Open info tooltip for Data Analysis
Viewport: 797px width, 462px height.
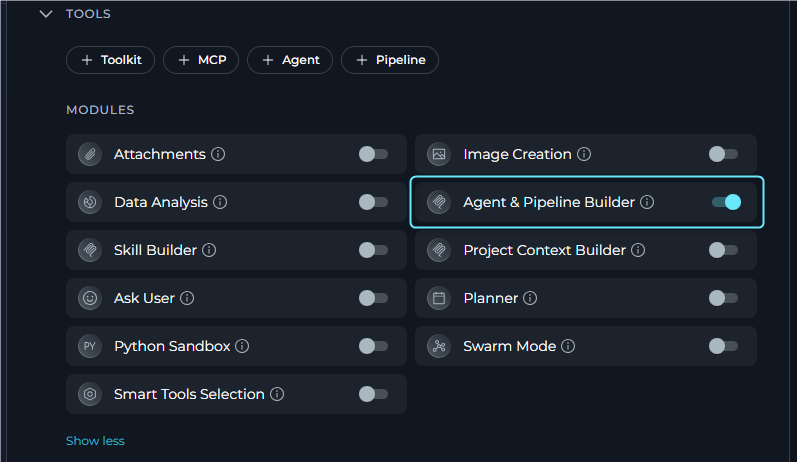(x=220, y=202)
